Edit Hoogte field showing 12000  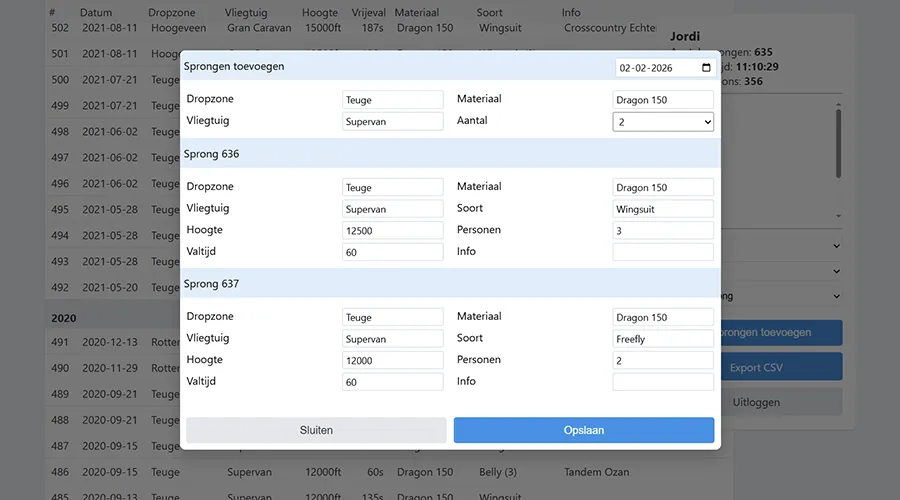[392, 360]
